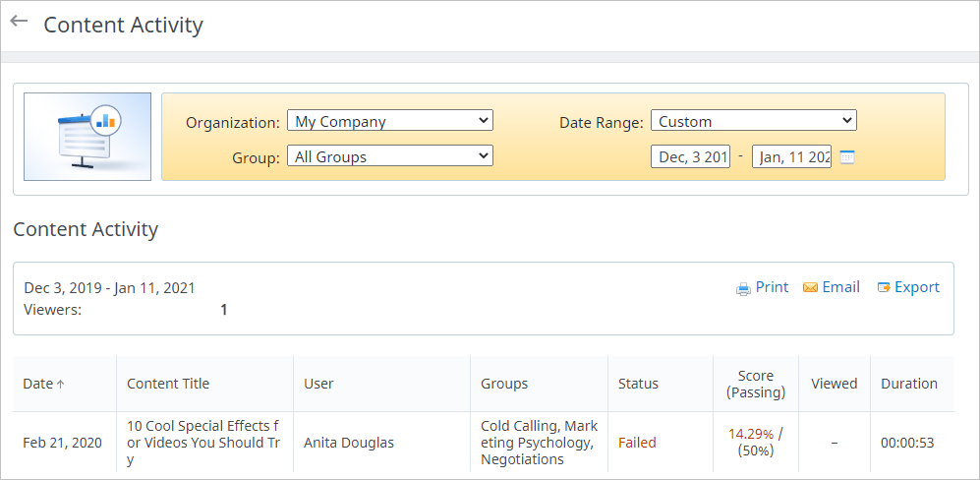The width and height of the screenshot is (980, 480).
Task: Sort by Content Title column header
Action: [168, 384]
